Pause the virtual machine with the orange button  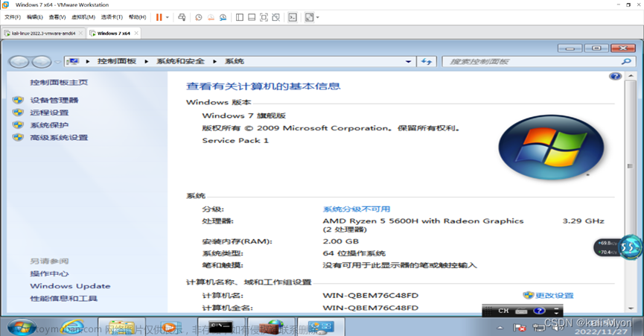coord(159,17)
